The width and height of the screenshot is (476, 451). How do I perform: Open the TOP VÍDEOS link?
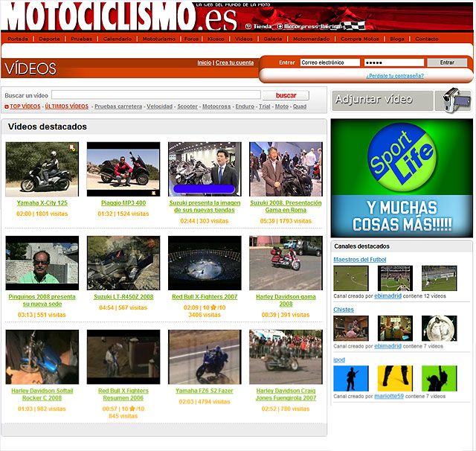[x=25, y=106]
